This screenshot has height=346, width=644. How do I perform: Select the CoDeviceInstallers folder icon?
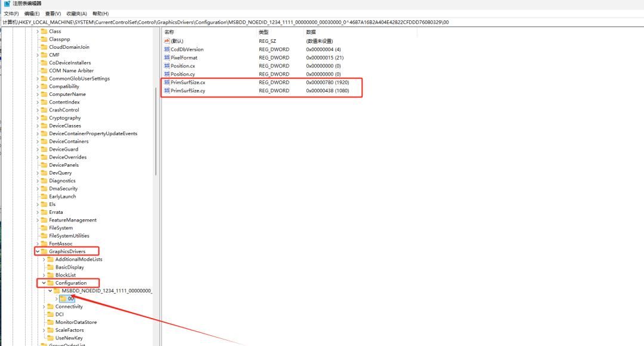point(44,63)
